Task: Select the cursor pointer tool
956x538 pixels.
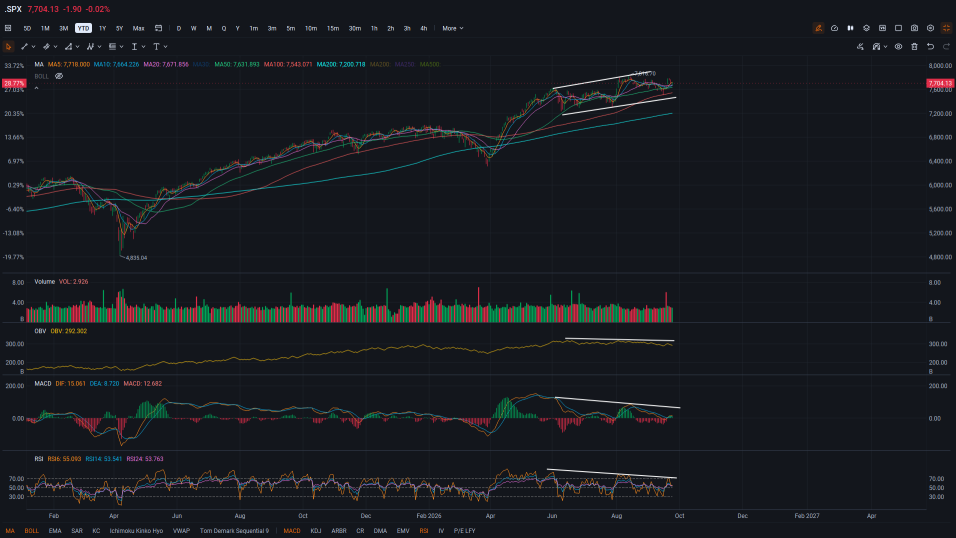Action: (x=9, y=46)
